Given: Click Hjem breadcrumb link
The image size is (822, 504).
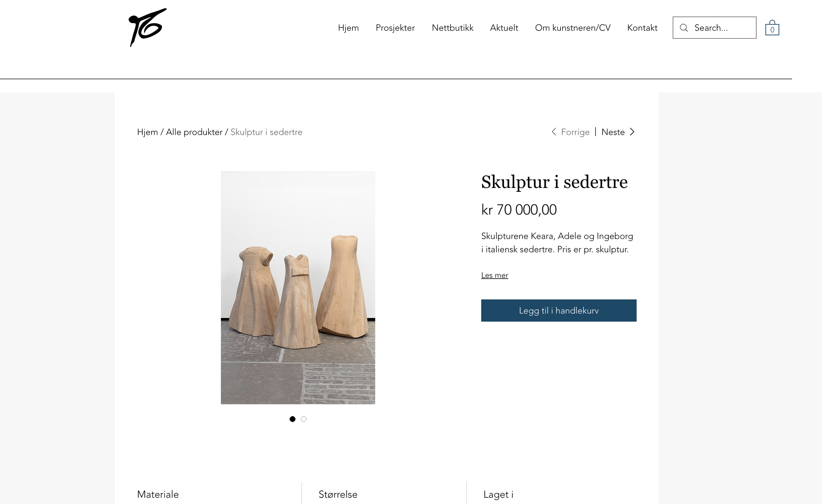Looking at the screenshot, I should click(147, 132).
